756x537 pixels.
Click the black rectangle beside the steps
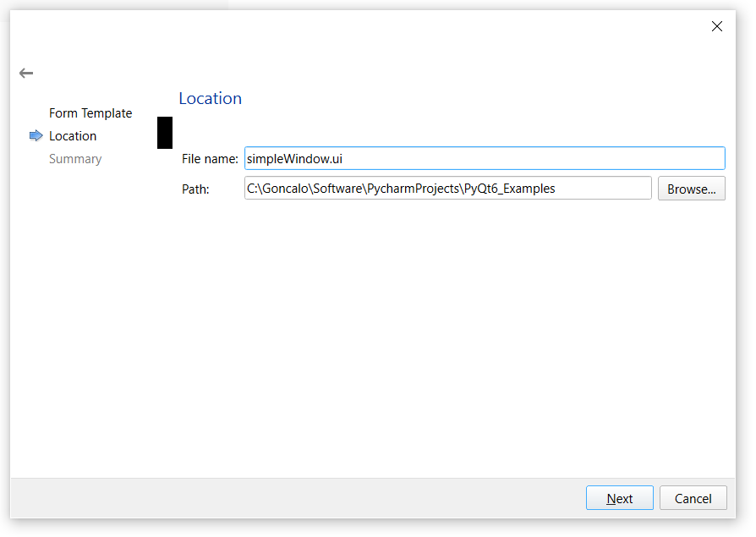point(165,133)
